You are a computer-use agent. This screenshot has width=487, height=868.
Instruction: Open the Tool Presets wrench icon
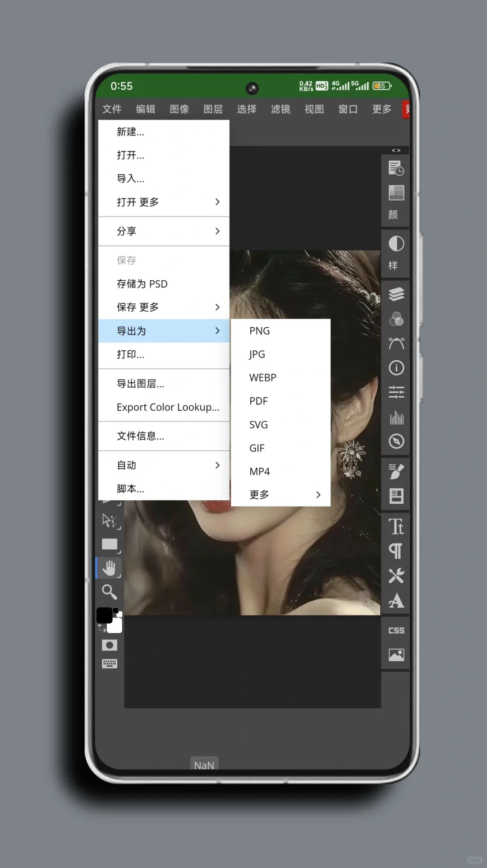click(x=396, y=576)
